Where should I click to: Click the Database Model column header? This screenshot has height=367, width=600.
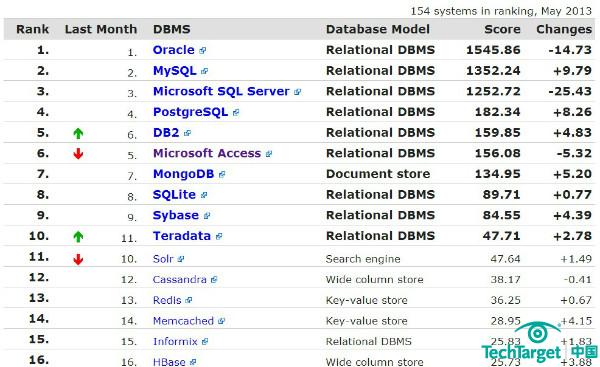click(x=378, y=29)
